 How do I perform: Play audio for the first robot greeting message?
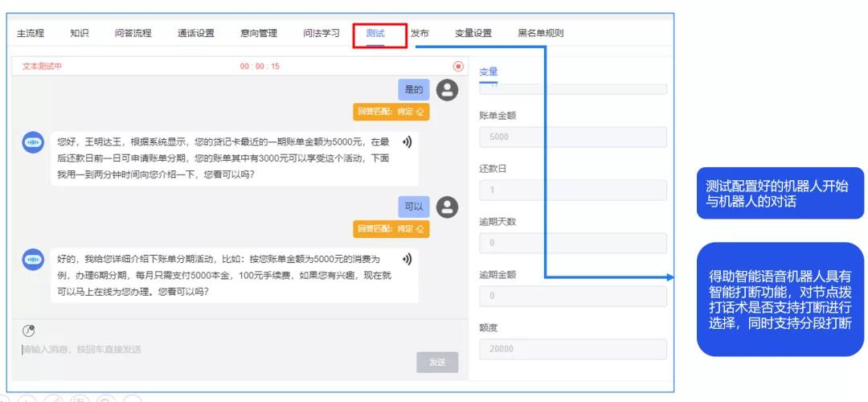pos(407,142)
